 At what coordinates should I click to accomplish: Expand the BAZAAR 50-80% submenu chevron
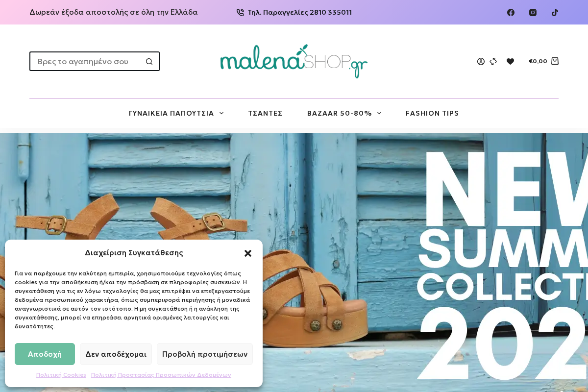pos(379,113)
